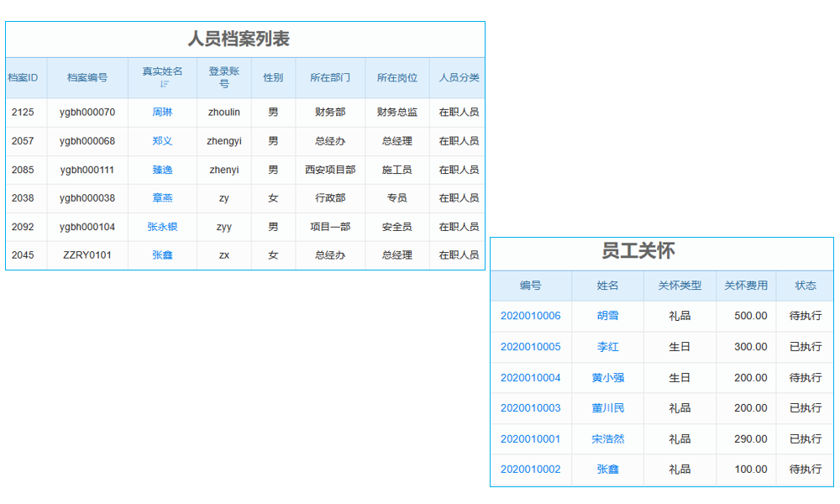Click the 关怀费用 column header
840x504 pixels.
coord(746,286)
